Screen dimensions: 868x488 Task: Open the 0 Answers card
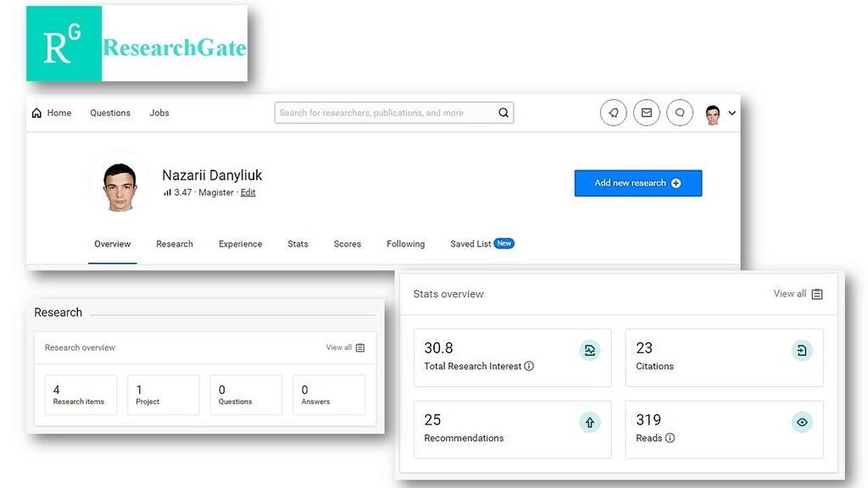pos(329,395)
